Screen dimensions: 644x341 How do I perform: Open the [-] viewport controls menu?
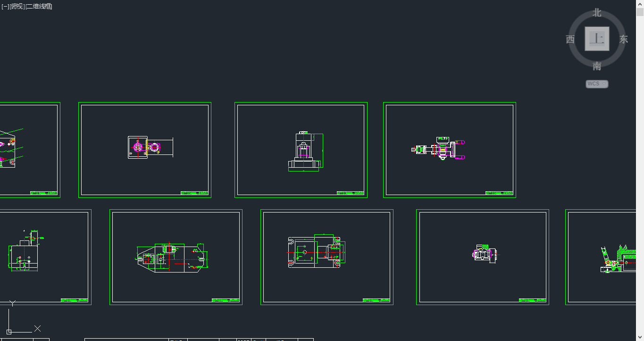pyautogui.click(x=5, y=7)
